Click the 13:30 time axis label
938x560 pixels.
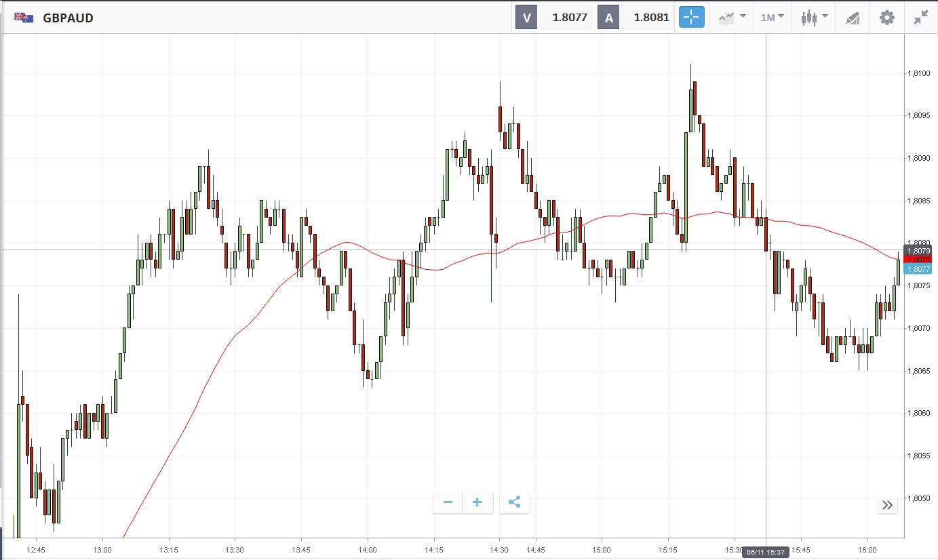pos(235,550)
